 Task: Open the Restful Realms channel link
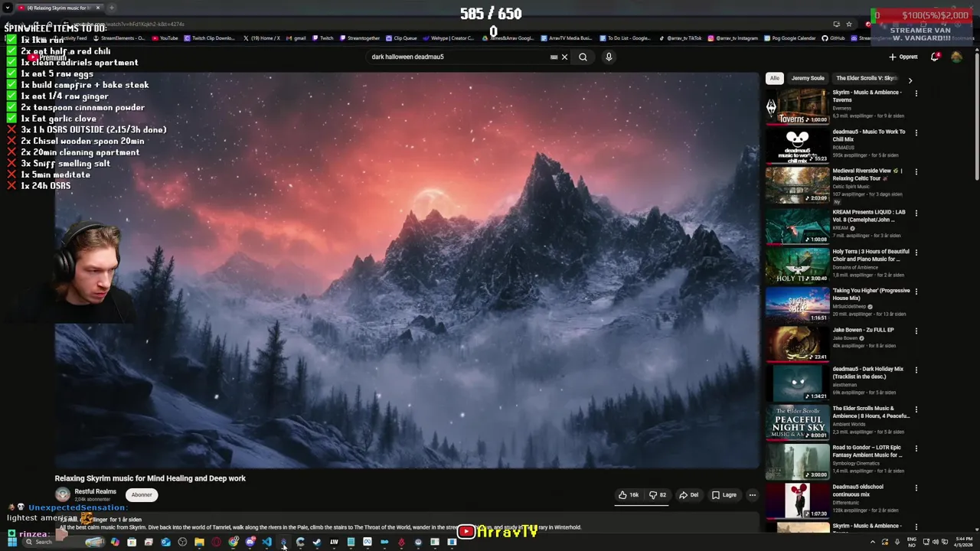[95, 491]
